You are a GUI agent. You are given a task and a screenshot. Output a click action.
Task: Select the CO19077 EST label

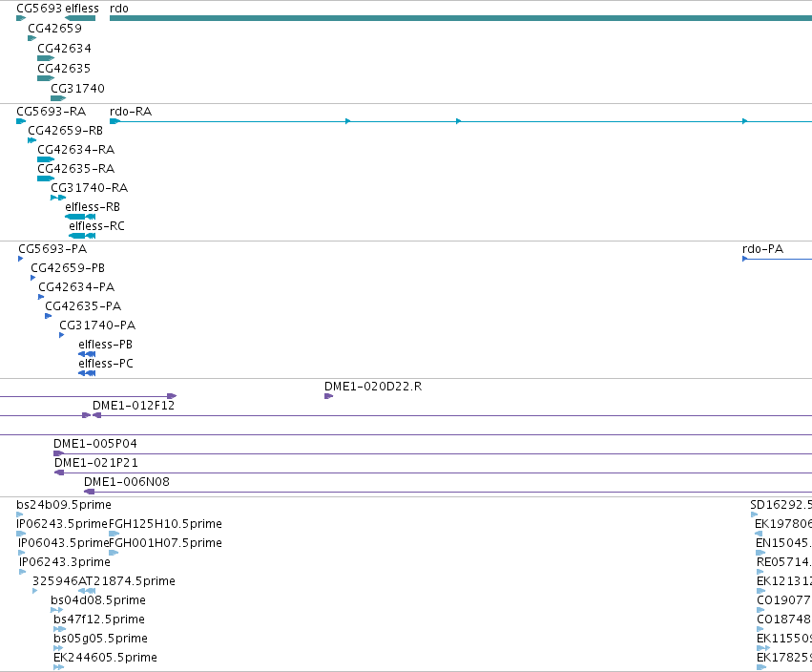point(784,601)
